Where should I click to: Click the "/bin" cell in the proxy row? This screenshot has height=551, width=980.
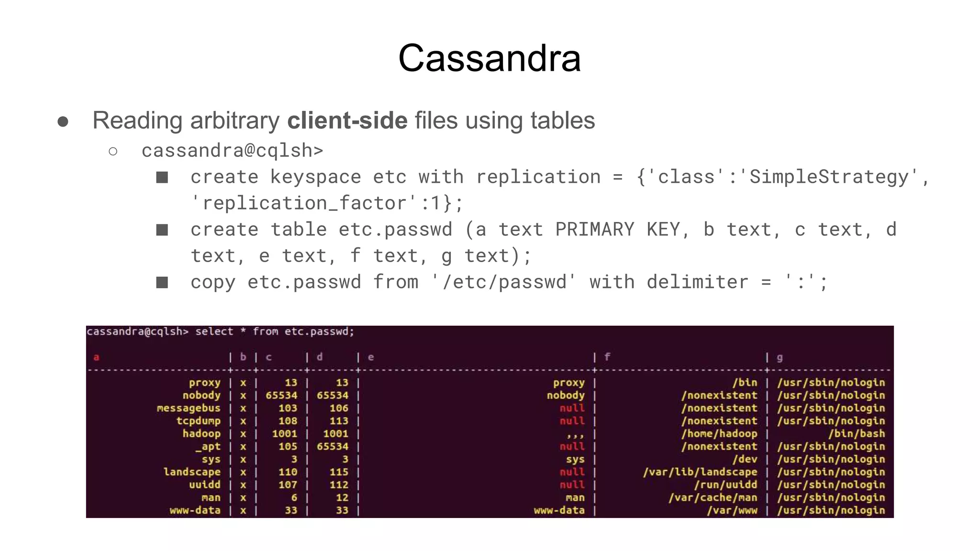coord(745,383)
